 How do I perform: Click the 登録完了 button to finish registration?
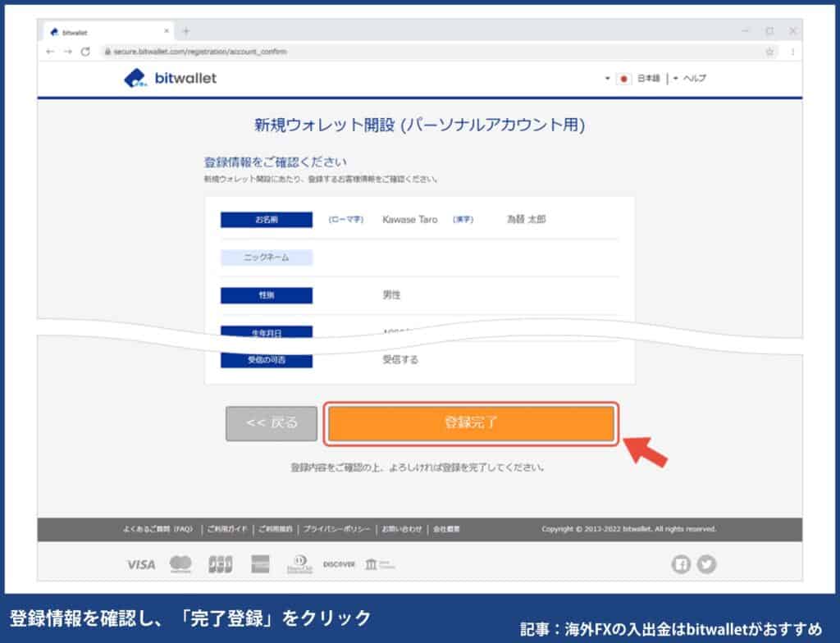coord(473,423)
